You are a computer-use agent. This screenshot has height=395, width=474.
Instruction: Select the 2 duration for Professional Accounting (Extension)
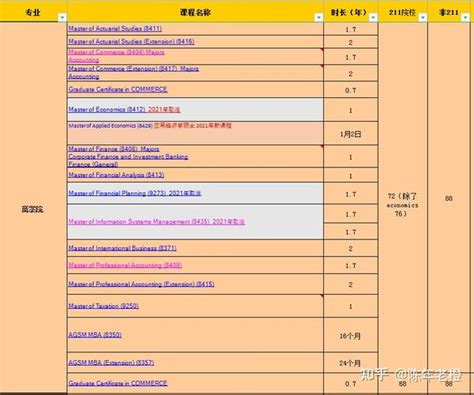(351, 284)
